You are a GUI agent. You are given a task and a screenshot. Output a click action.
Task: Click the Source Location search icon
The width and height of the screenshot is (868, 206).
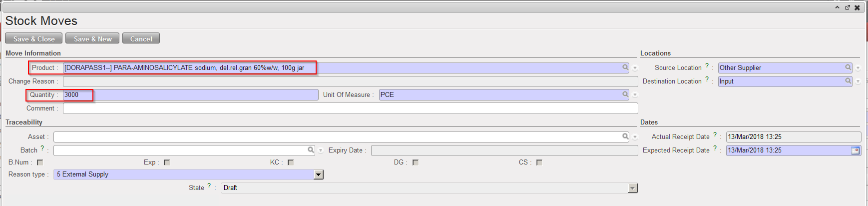pos(848,67)
